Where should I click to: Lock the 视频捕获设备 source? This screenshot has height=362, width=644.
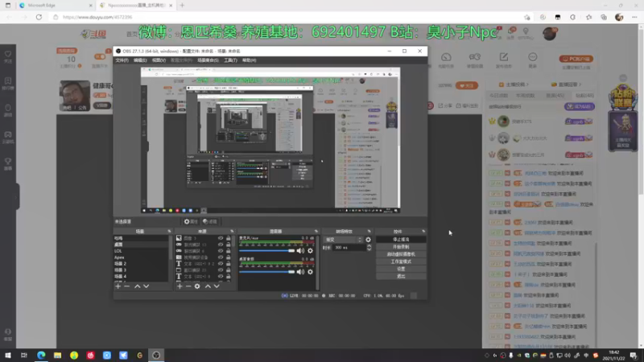click(229, 257)
